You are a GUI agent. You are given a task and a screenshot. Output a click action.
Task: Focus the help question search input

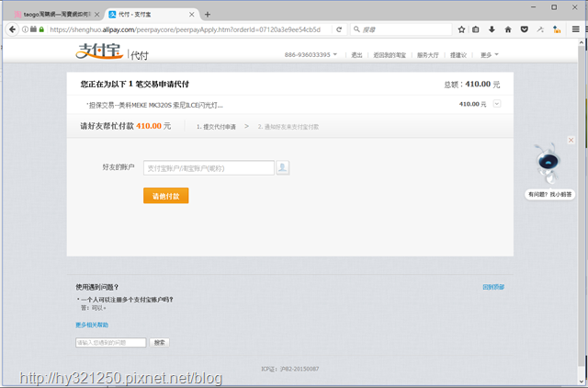coord(110,343)
